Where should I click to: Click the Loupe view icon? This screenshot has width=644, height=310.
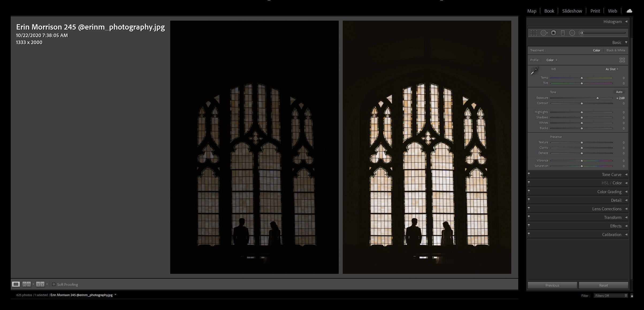(x=16, y=284)
